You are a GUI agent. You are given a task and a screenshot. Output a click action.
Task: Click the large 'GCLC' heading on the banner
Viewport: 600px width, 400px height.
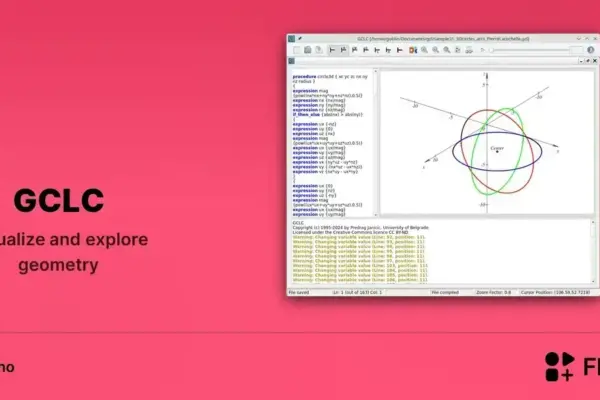tap(59, 200)
